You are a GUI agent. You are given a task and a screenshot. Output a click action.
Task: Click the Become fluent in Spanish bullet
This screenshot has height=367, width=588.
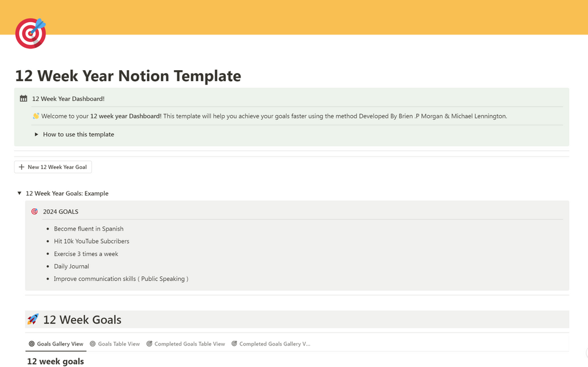click(88, 228)
